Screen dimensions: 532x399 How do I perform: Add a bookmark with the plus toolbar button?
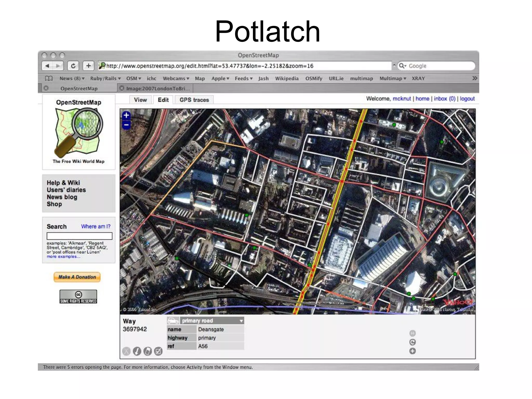89,66
